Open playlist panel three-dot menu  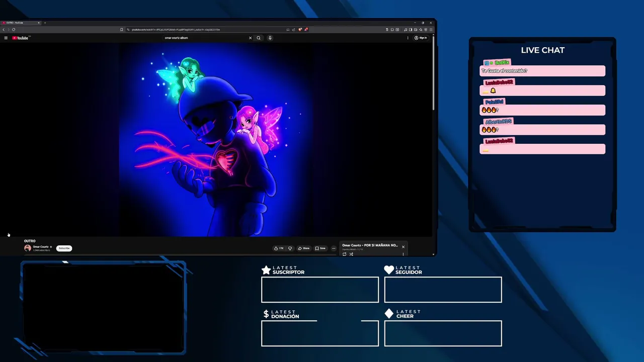pyautogui.click(x=403, y=254)
